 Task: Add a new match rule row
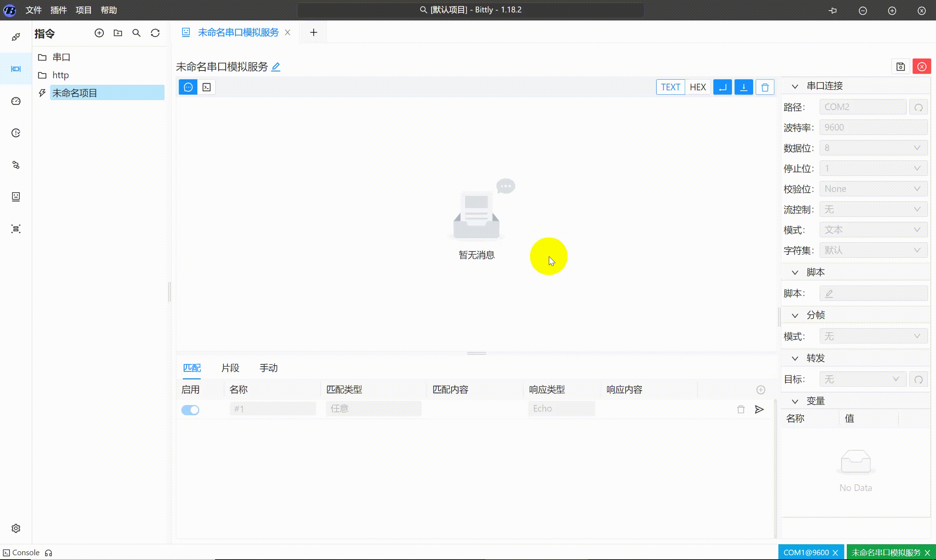pyautogui.click(x=761, y=389)
